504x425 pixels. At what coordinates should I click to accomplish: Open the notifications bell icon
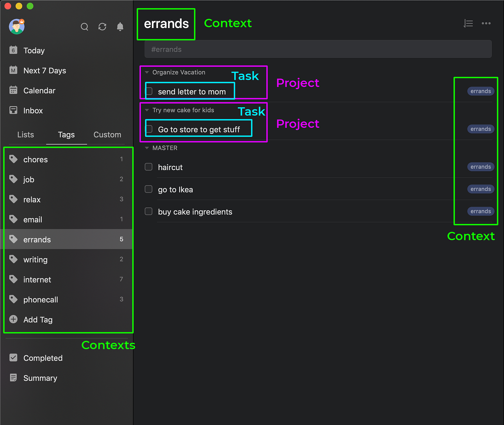pyautogui.click(x=120, y=27)
